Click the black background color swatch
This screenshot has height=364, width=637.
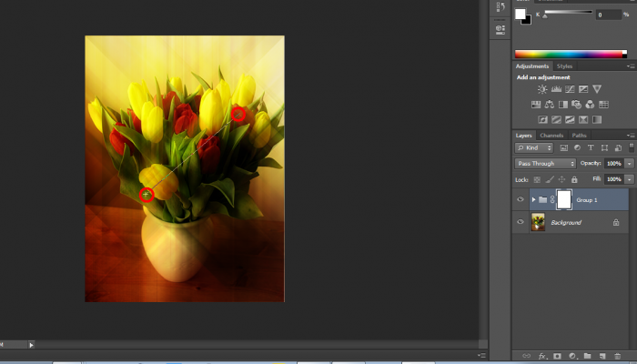pos(527,21)
